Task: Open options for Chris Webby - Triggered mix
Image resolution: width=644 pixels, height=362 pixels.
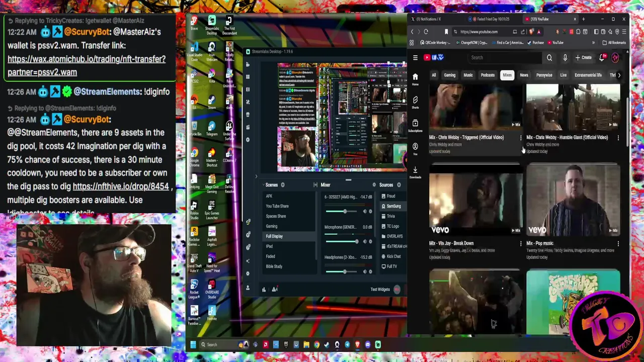Action: [521, 138]
